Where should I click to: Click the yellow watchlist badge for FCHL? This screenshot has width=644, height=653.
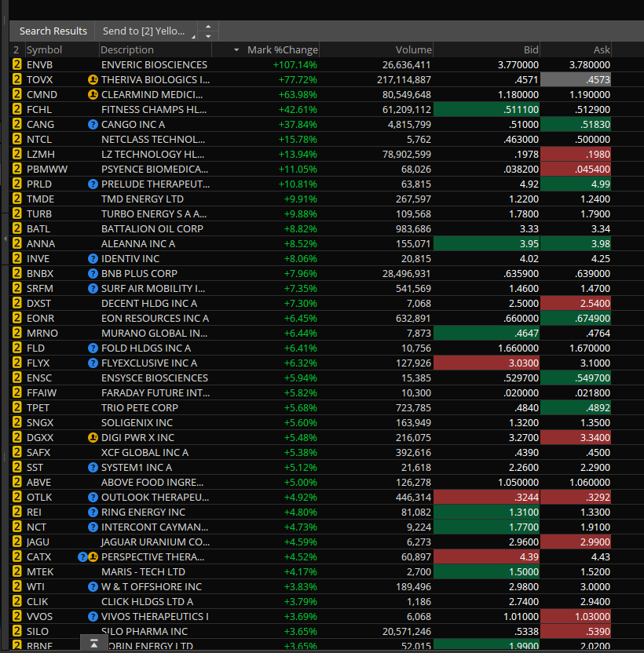(x=16, y=110)
